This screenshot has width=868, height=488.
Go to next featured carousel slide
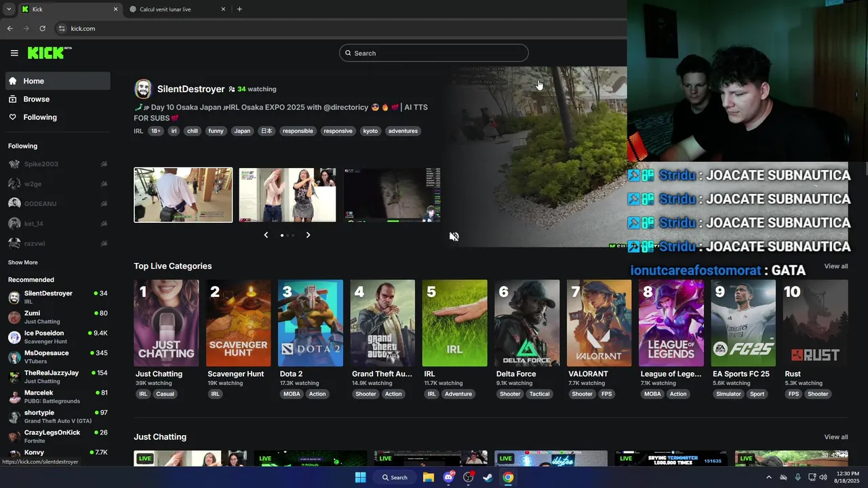pos(308,235)
